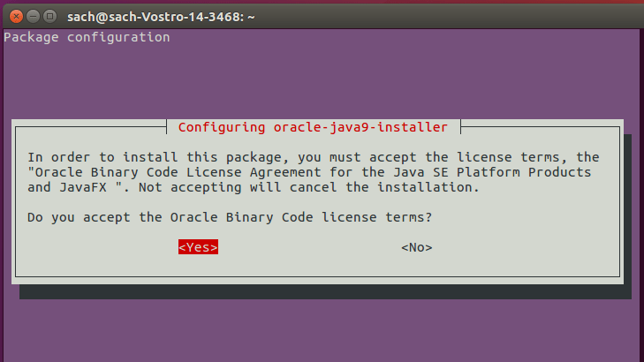Maximize the terminal window
The height and width of the screenshot is (362, 644).
(49, 17)
